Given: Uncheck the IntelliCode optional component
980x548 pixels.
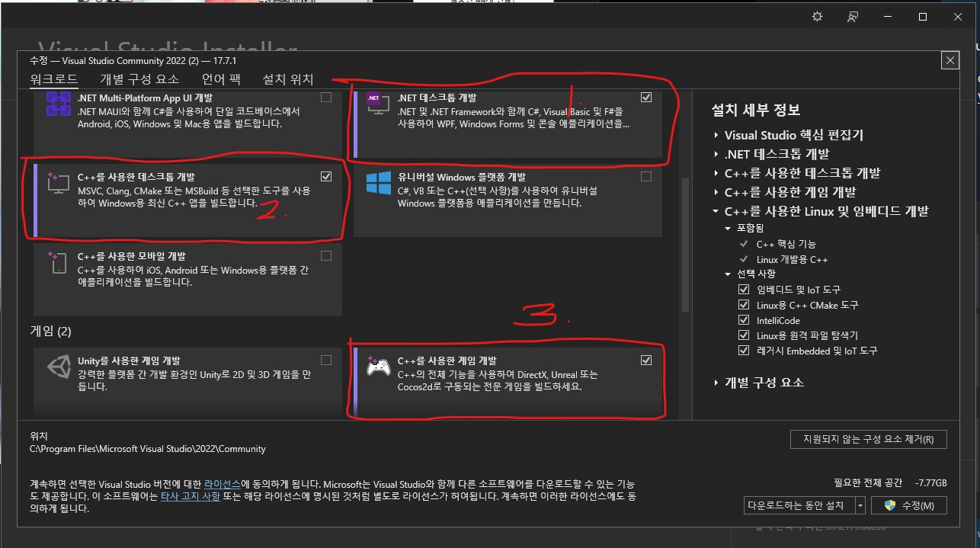Looking at the screenshot, I should 744,320.
